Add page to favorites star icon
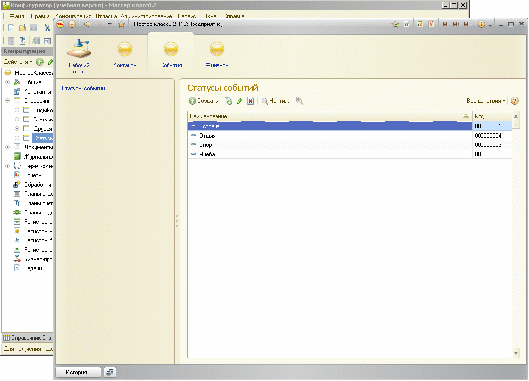 (x=395, y=24)
